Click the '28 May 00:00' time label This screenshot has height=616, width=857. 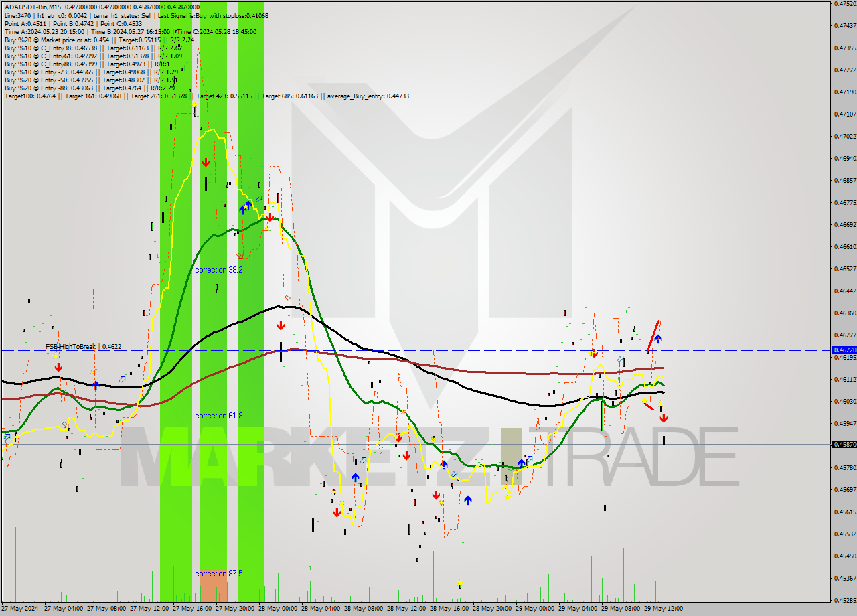[x=279, y=609]
